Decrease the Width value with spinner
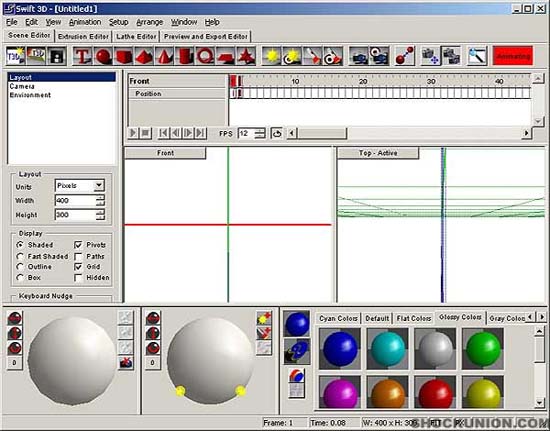 click(100, 203)
